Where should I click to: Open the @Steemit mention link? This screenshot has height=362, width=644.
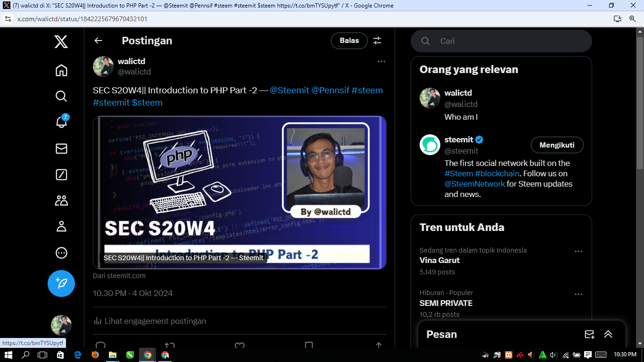point(289,90)
